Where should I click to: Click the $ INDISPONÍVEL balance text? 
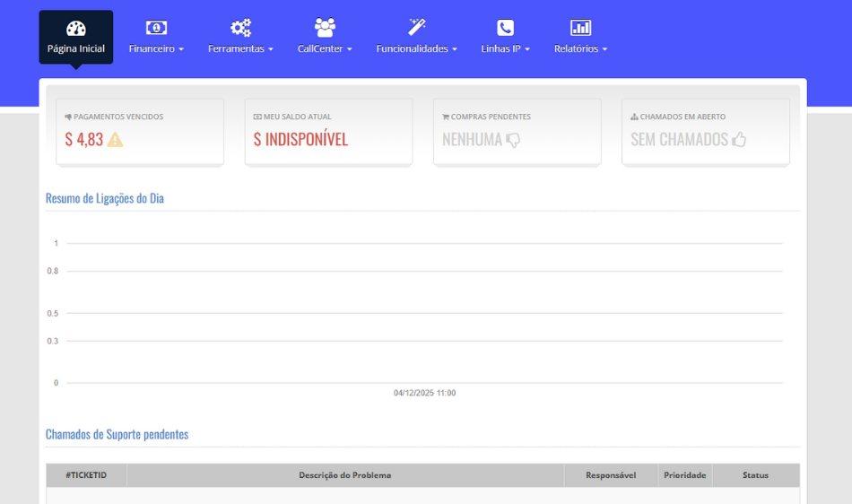(300, 140)
